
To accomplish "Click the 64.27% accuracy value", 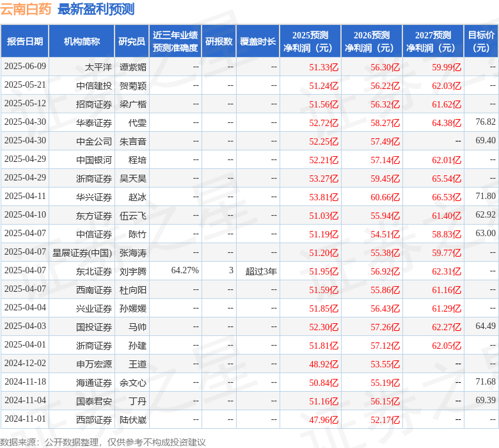I will (184, 271).
